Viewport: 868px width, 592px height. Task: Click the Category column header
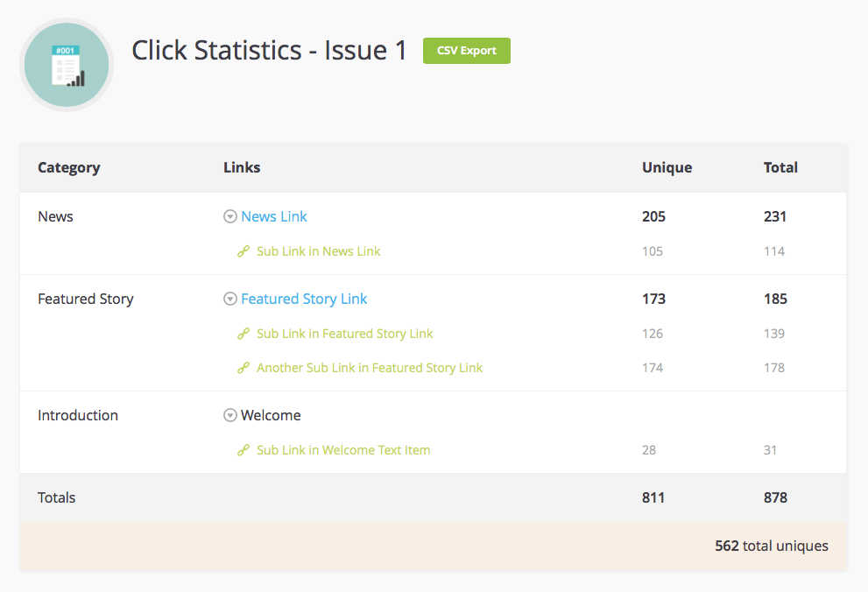[68, 167]
